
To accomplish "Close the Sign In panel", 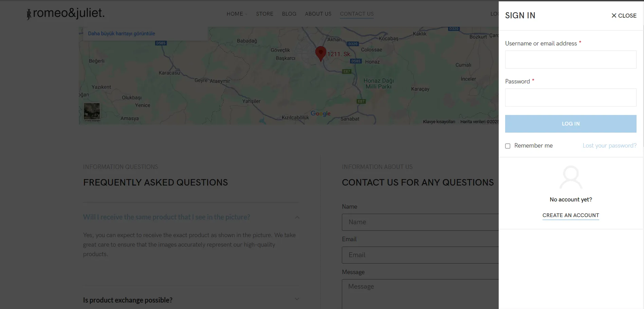I will pyautogui.click(x=624, y=16).
